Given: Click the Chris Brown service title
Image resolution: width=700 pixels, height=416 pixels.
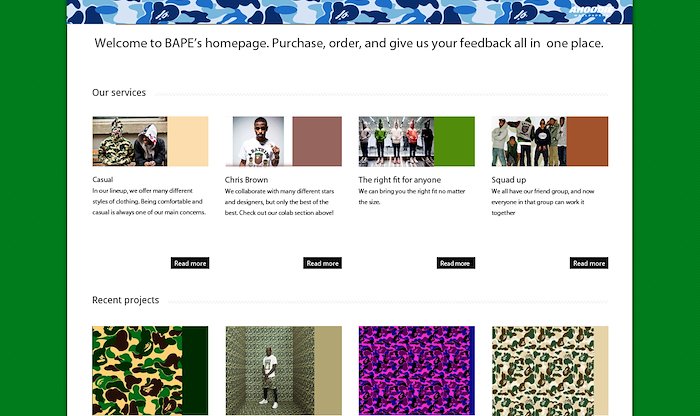Looking at the screenshot, I should pos(246,179).
